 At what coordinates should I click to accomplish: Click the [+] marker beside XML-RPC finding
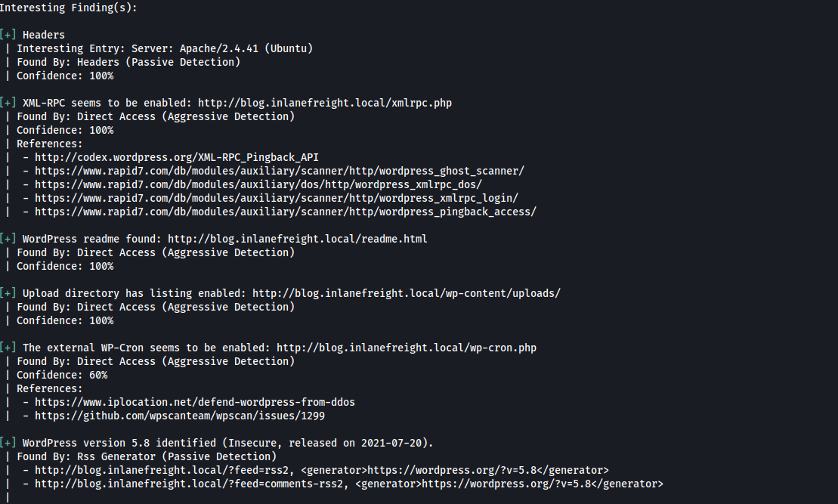pyautogui.click(x=8, y=103)
